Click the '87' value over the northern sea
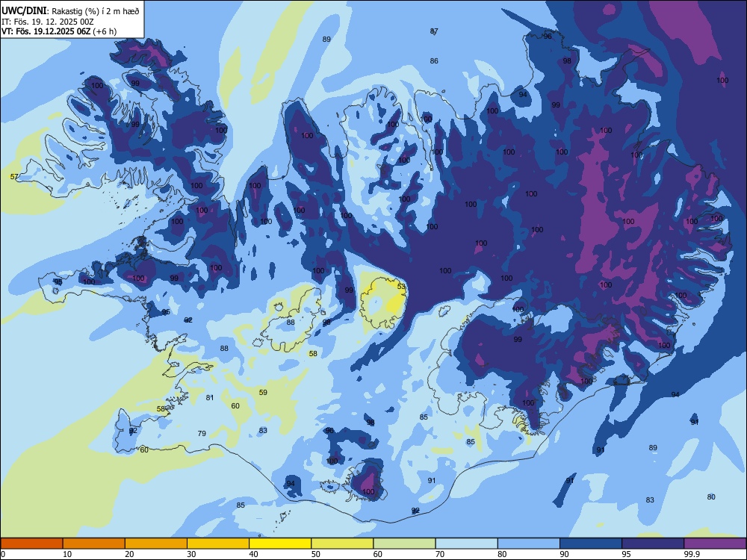Screen dimensions: 747x560 tap(434, 31)
